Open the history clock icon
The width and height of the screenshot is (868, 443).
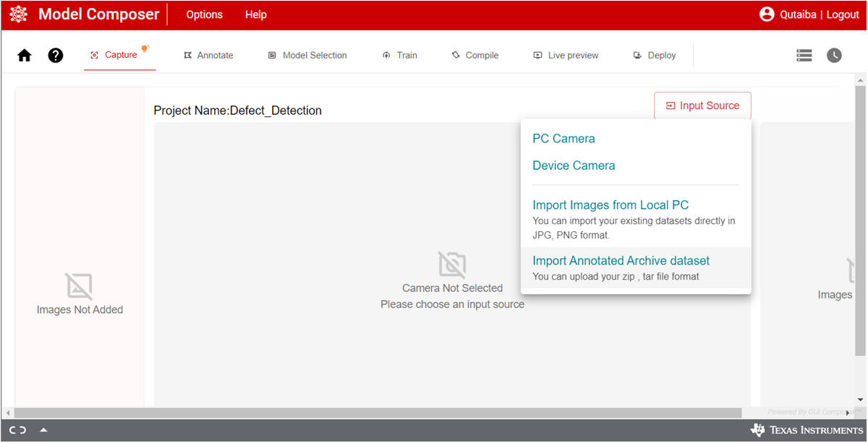(834, 56)
